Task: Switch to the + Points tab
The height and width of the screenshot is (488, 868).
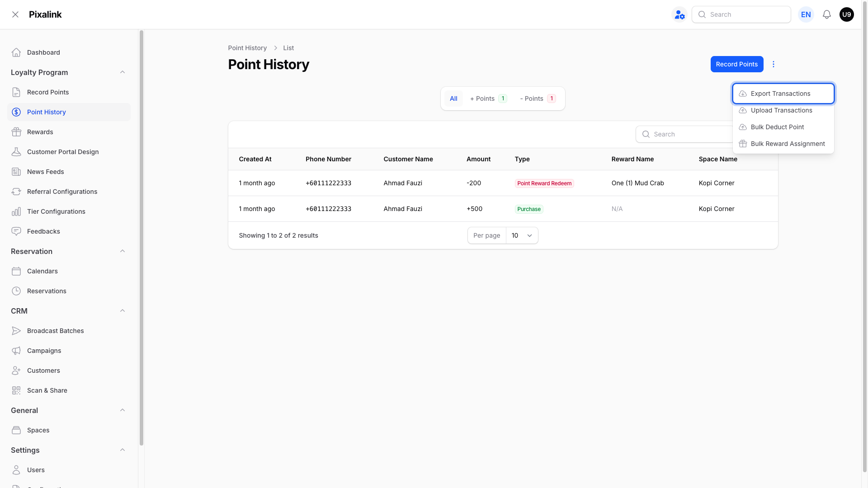Action: point(489,99)
